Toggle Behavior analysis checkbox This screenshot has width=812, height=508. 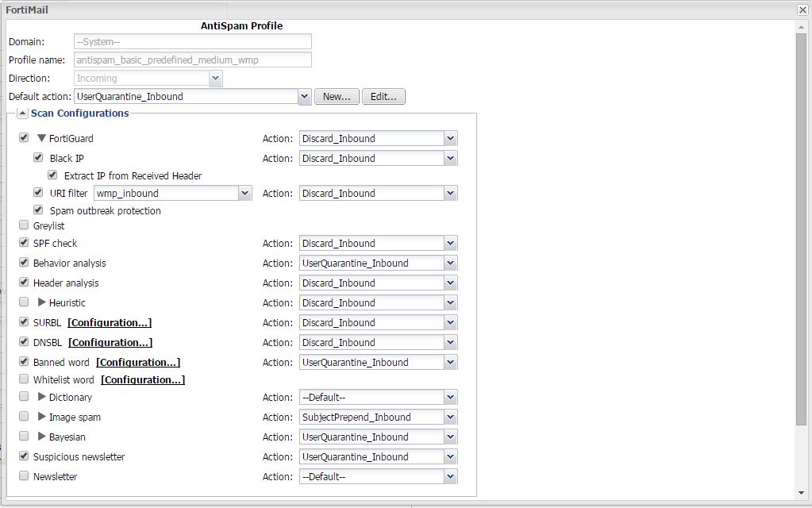24,263
